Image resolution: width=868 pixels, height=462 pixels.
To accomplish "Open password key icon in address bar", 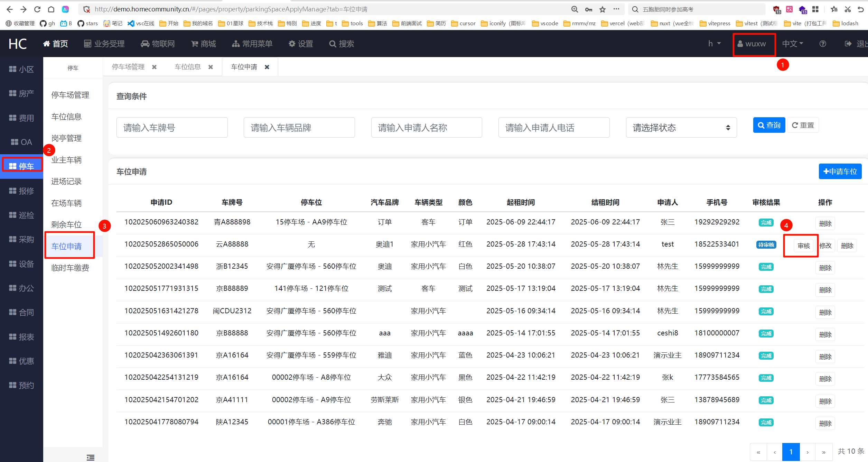I will pos(588,9).
